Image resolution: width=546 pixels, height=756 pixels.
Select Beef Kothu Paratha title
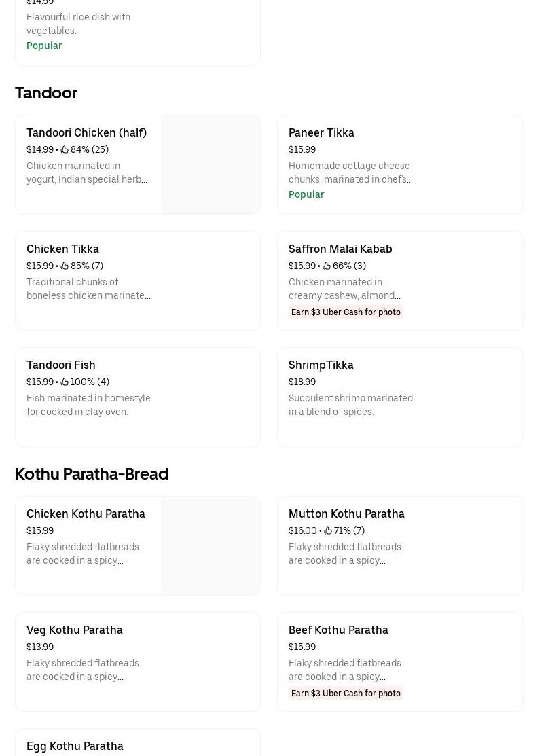338,630
